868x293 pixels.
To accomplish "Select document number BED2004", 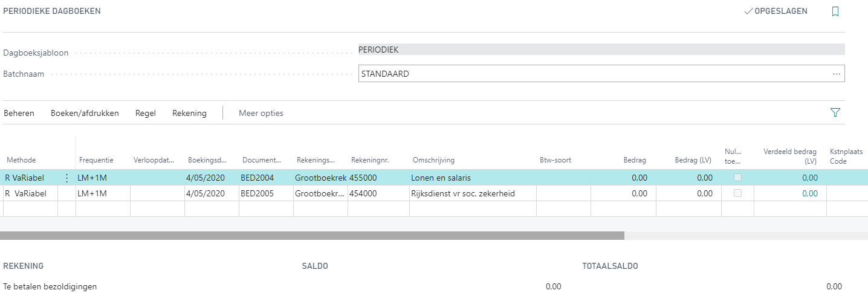I will [266, 178].
